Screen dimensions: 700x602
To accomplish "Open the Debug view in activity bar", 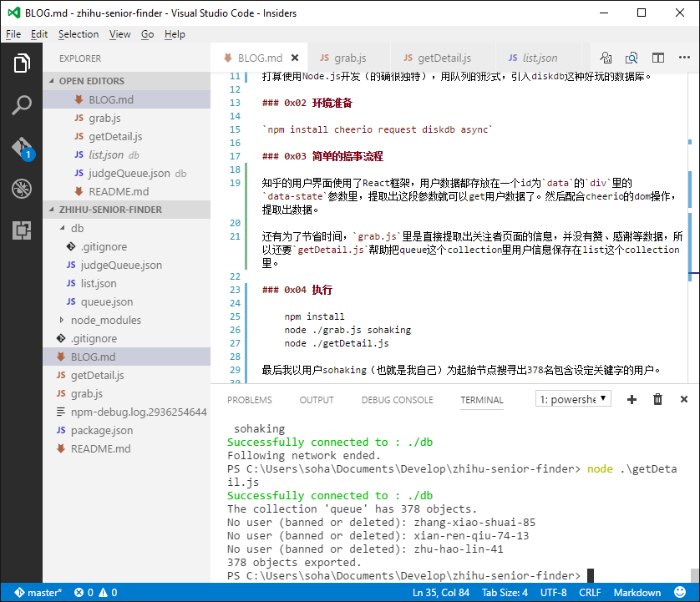I will point(22,189).
